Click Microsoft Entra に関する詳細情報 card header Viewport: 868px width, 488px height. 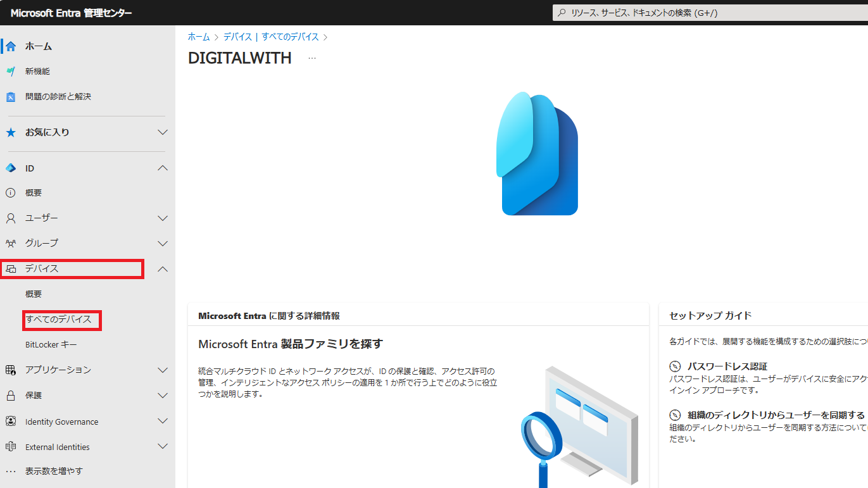(x=269, y=315)
